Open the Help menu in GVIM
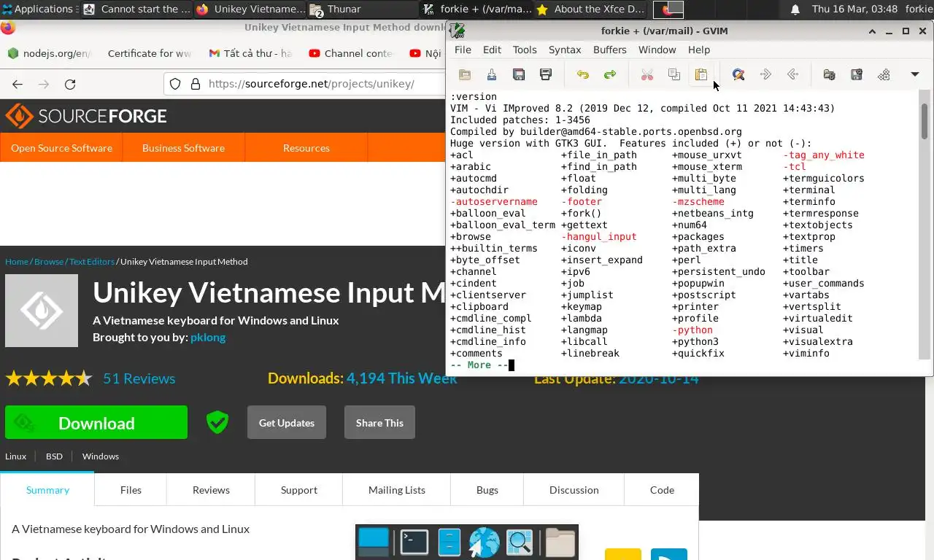934x560 pixels. 698,50
